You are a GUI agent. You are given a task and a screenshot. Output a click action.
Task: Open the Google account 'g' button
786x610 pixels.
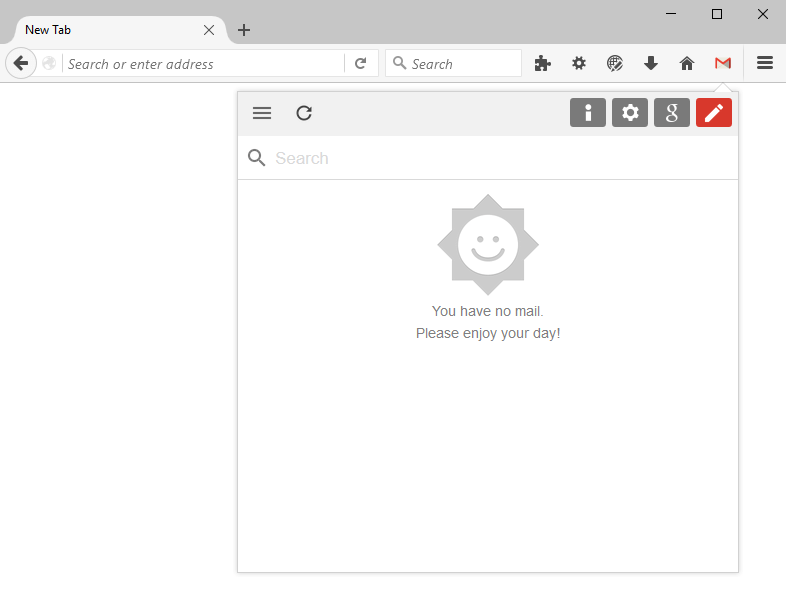[672, 112]
